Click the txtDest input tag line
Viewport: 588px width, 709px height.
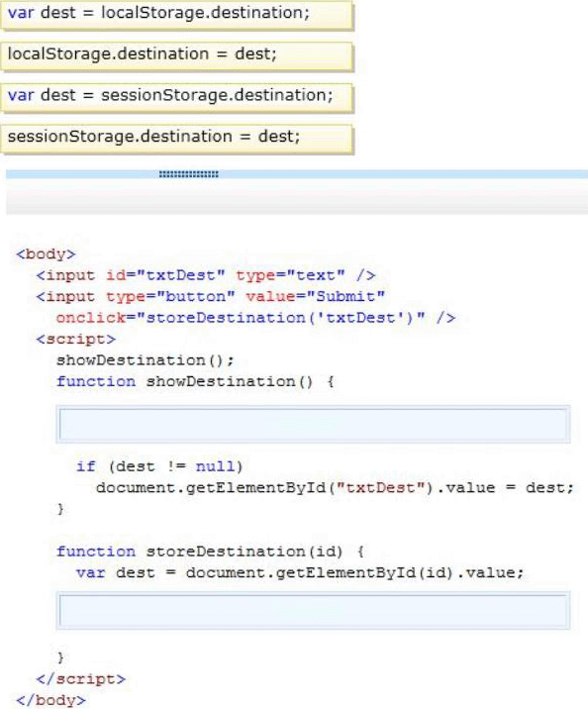tap(206, 275)
